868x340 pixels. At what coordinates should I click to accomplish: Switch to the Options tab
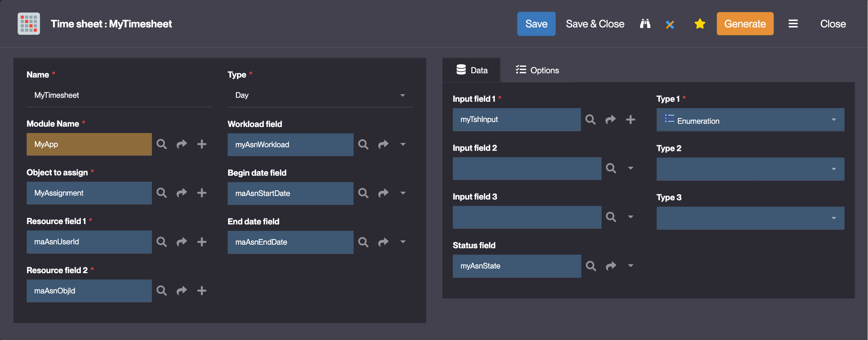[x=537, y=70]
